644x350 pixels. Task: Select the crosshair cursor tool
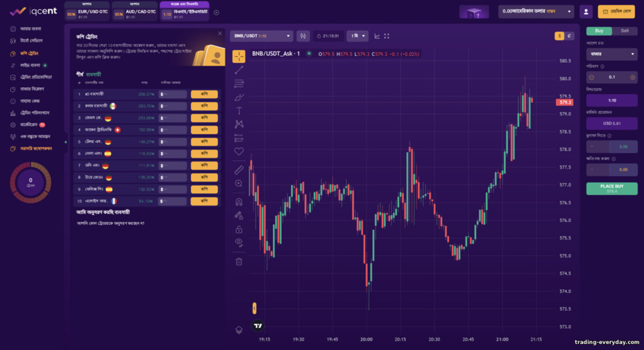tap(239, 56)
